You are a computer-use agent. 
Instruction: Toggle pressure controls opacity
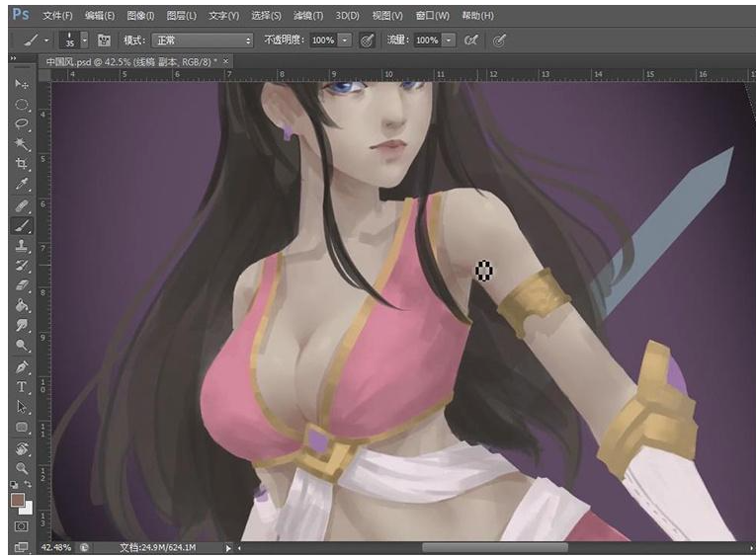coord(367,40)
